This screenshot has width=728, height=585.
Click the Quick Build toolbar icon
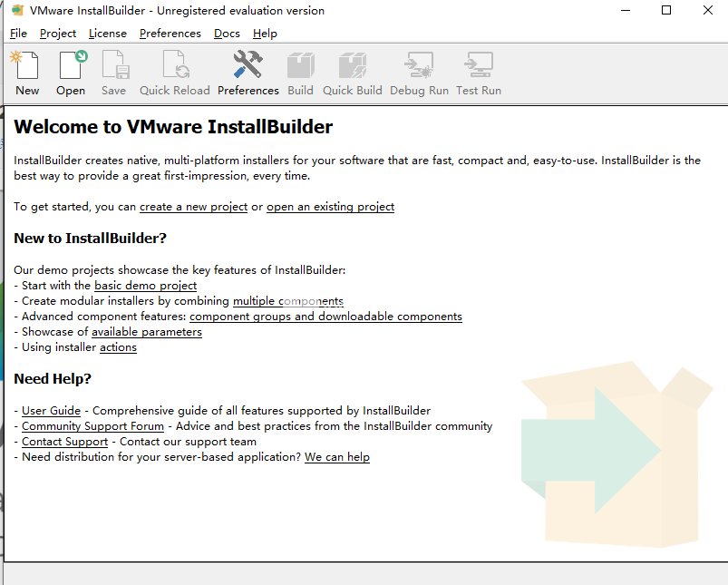(x=353, y=65)
